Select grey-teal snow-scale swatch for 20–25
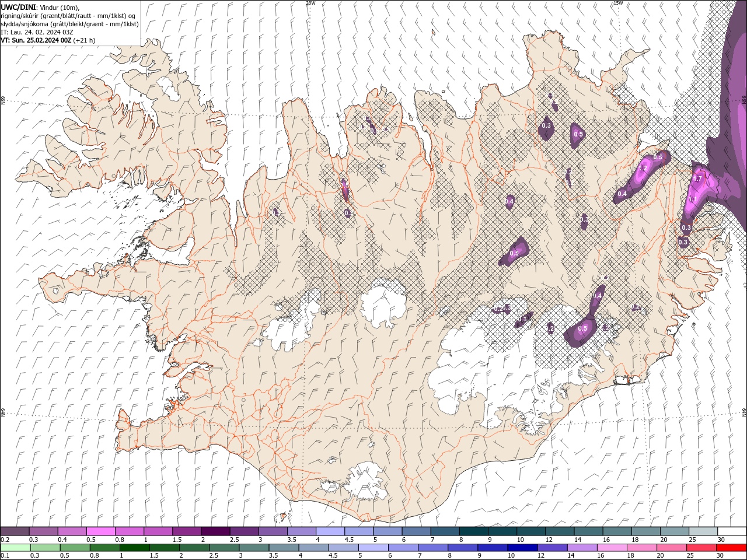Screen dimensions: 747x560 click(x=675, y=531)
